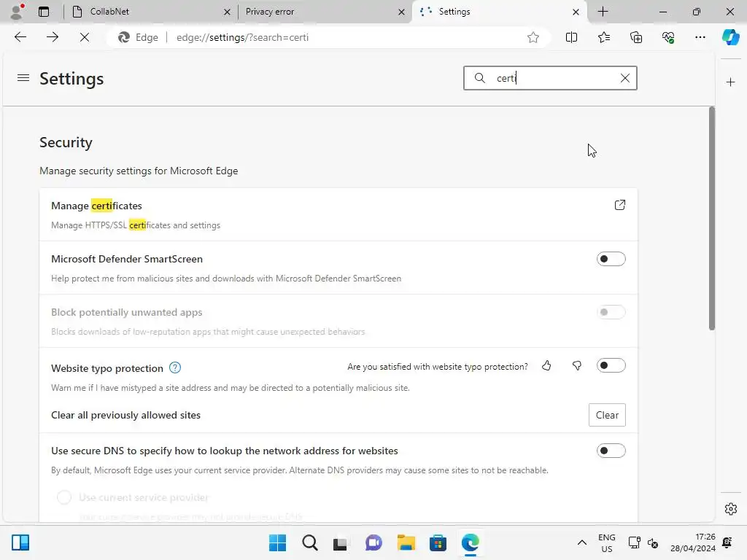747x560 pixels.
Task: Open Widgets panel on taskbar
Action: click(x=20, y=542)
